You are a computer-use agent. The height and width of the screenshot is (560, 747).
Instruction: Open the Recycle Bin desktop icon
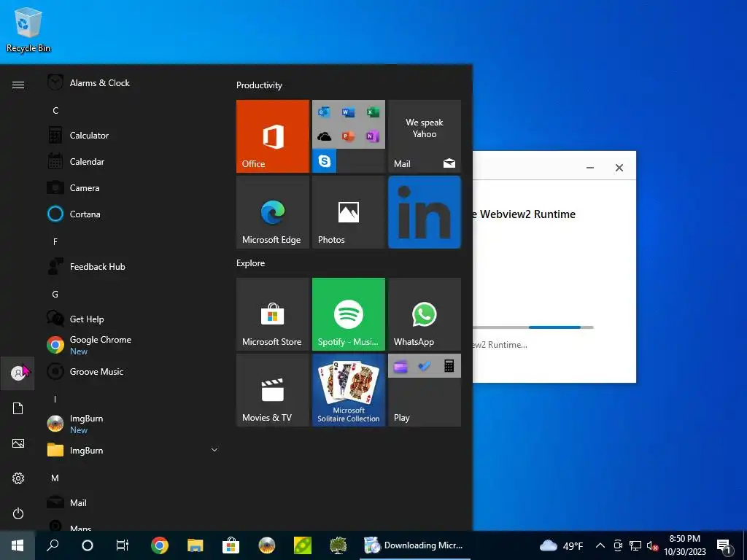tap(28, 30)
